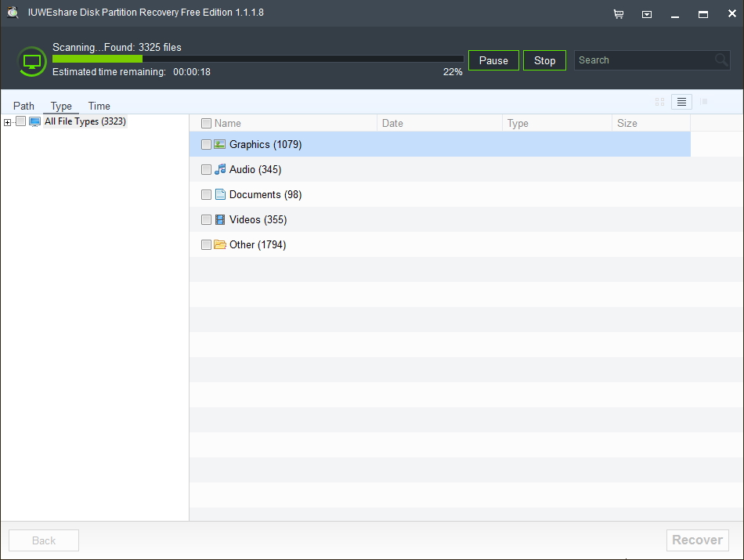Click the green scanning drive logo icon
Image resolution: width=744 pixels, height=560 pixels.
[x=31, y=62]
